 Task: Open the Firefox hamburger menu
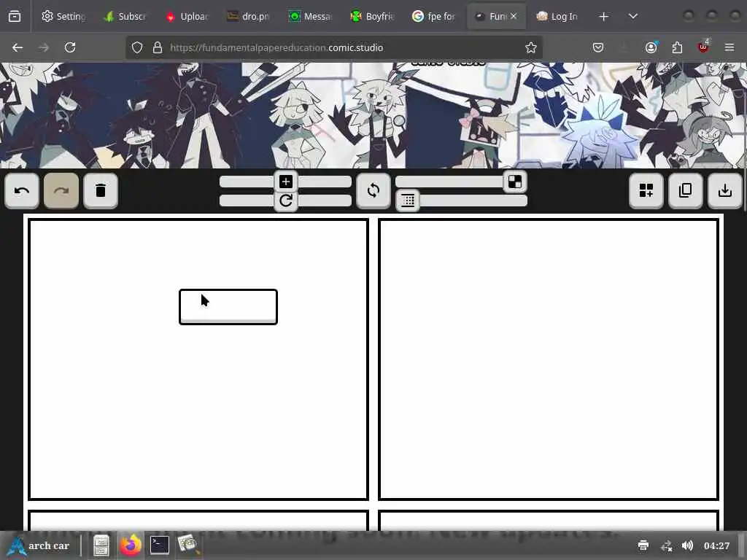tap(729, 47)
